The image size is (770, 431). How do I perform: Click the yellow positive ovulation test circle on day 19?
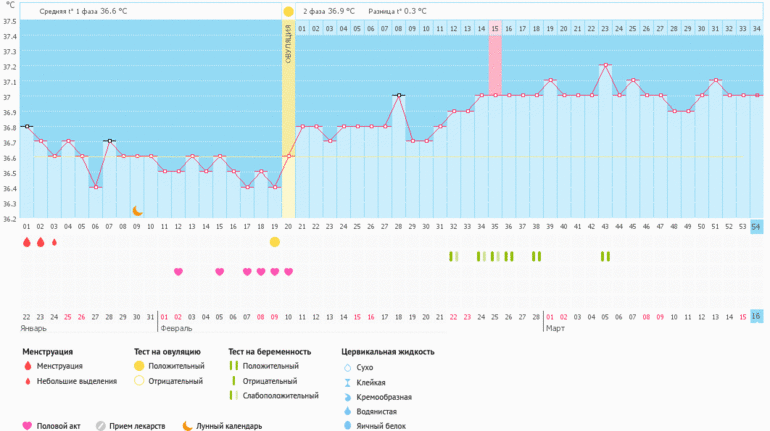pyautogui.click(x=275, y=242)
